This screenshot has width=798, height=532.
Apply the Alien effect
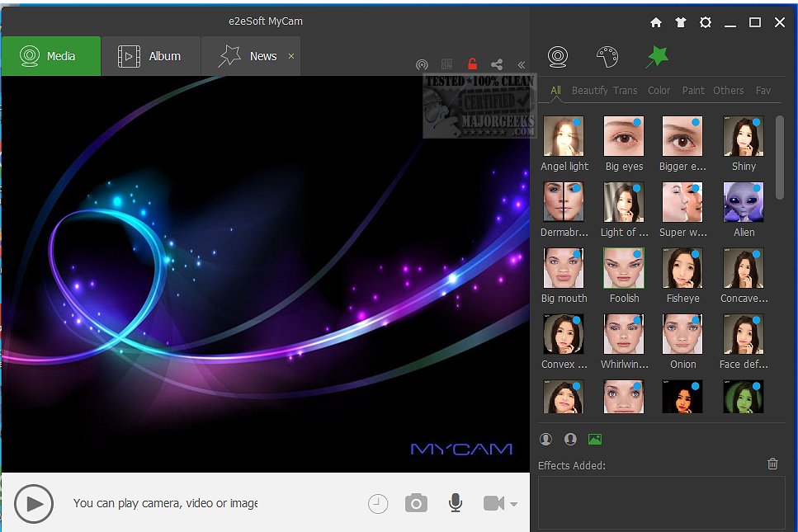tap(743, 202)
